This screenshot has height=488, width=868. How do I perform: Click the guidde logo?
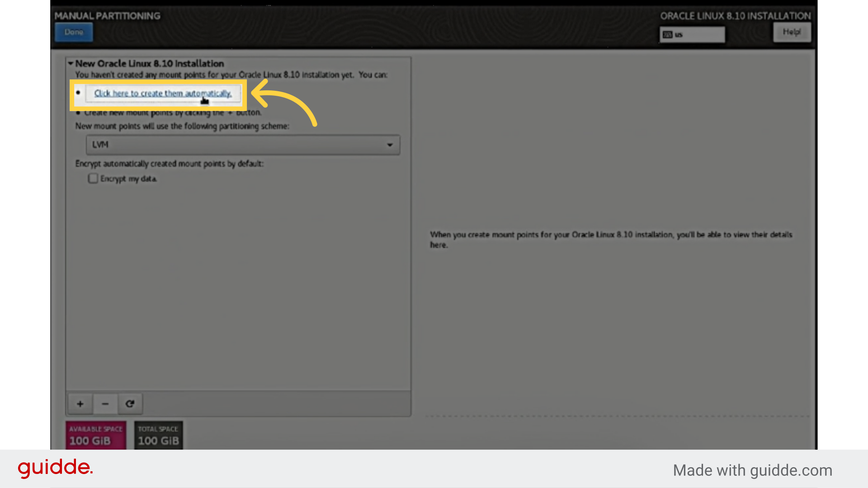[x=55, y=468]
